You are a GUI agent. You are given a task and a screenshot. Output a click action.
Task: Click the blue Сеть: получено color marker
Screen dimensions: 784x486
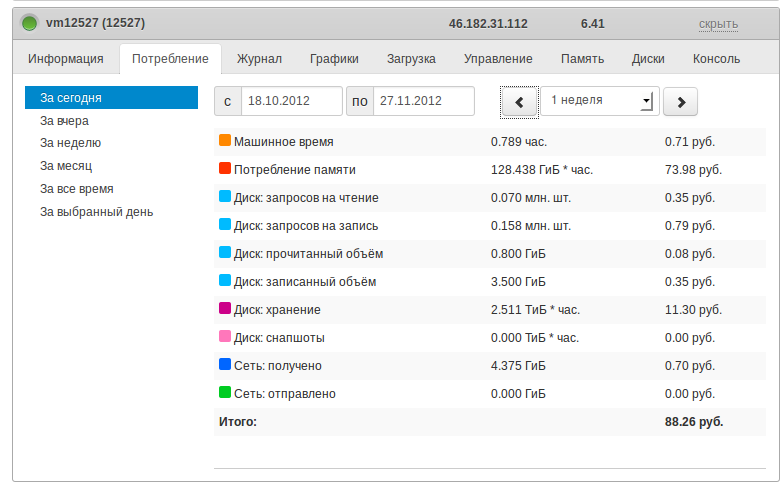click(225, 365)
